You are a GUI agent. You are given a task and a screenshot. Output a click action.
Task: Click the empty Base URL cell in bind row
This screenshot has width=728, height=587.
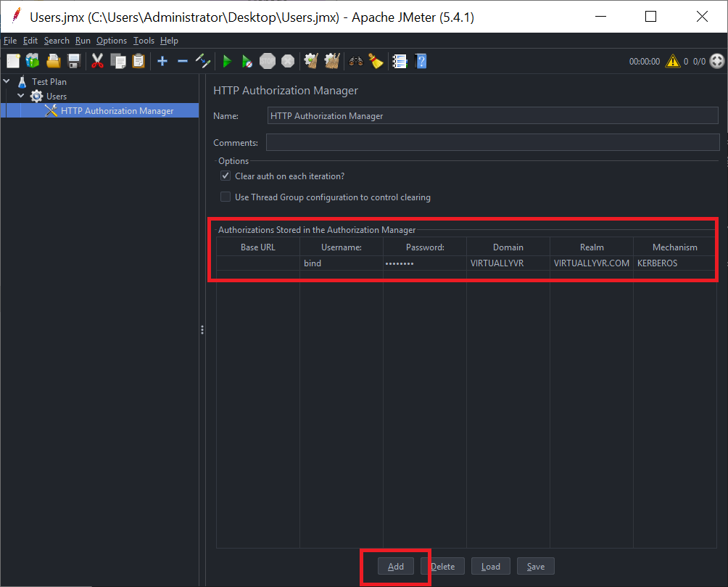click(x=257, y=263)
